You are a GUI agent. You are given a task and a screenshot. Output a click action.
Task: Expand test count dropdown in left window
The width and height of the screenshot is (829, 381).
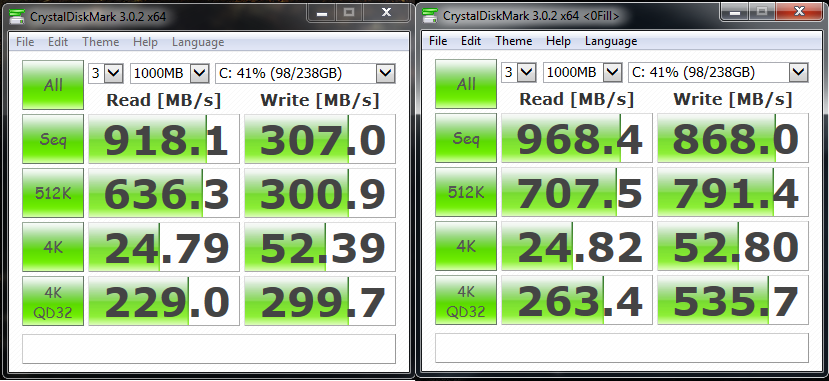(114, 73)
